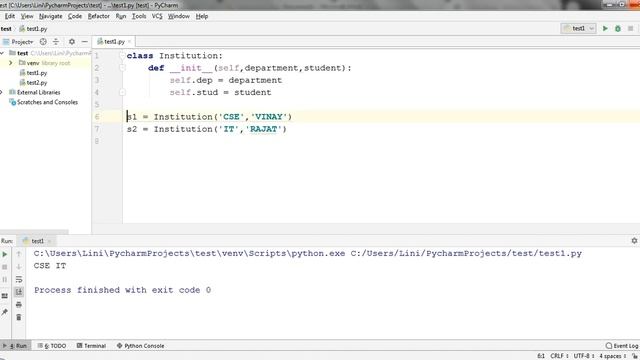
Task: Open the test1 run configuration dropdown
Action: pos(578,29)
